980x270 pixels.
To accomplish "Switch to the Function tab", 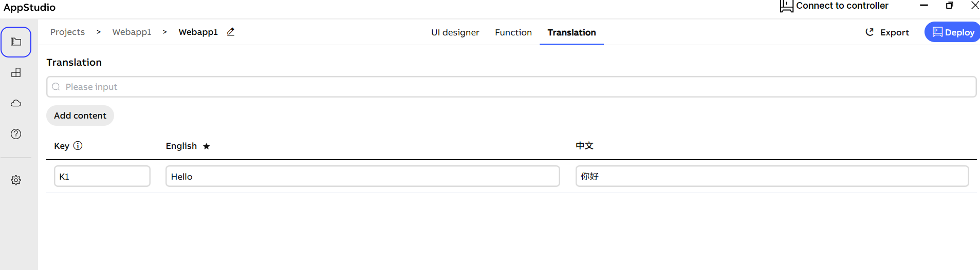I will click(x=513, y=32).
